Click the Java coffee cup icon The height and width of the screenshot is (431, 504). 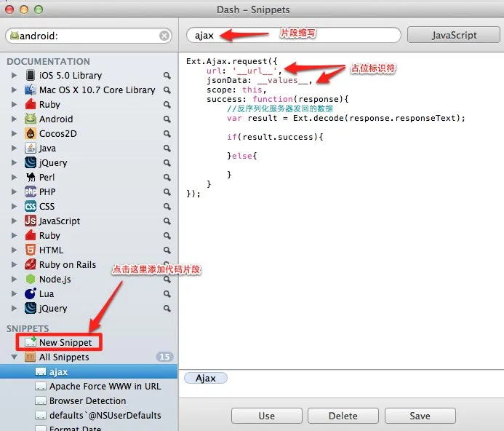tap(31, 148)
